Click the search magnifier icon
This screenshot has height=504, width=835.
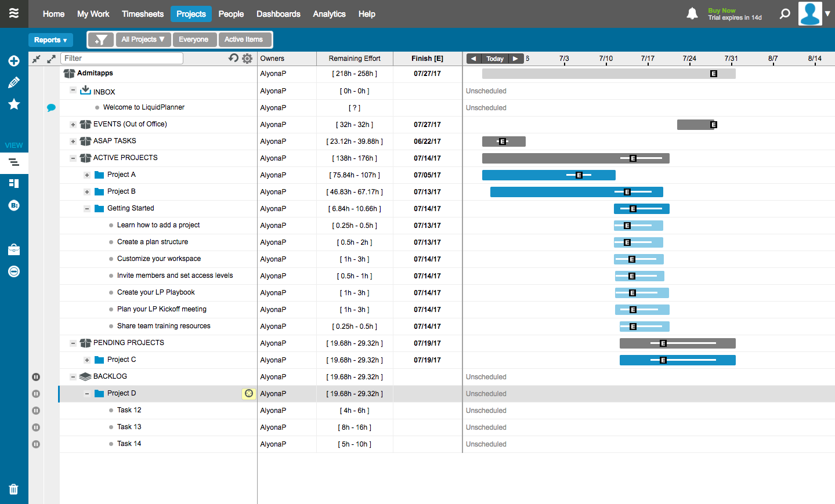[785, 13]
